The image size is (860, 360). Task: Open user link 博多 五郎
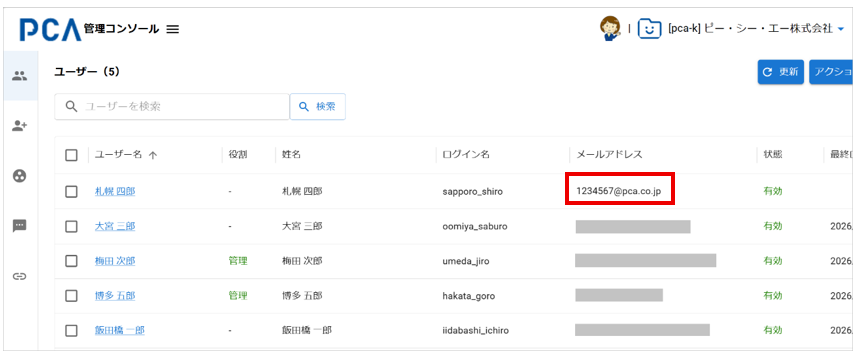(x=115, y=296)
